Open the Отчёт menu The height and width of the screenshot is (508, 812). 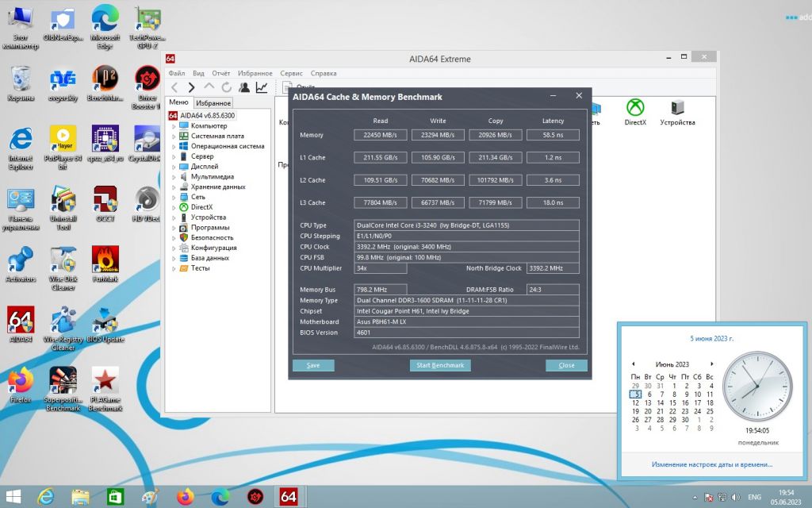click(x=221, y=73)
